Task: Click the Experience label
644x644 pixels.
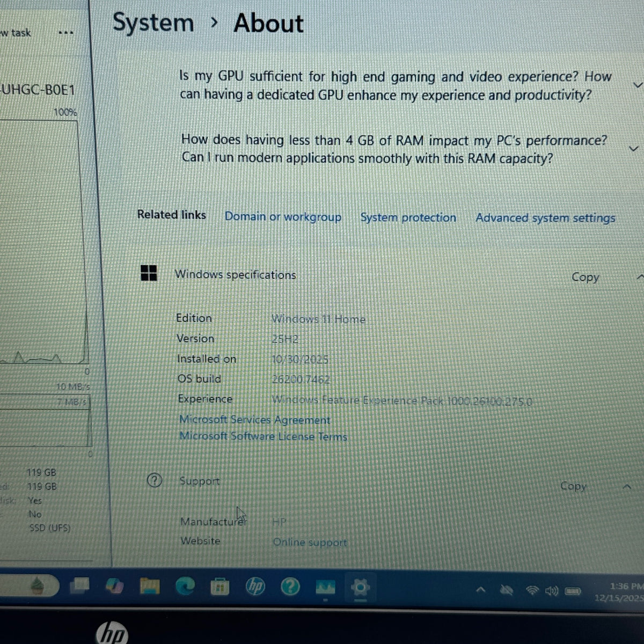Action: (x=205, y=399)
